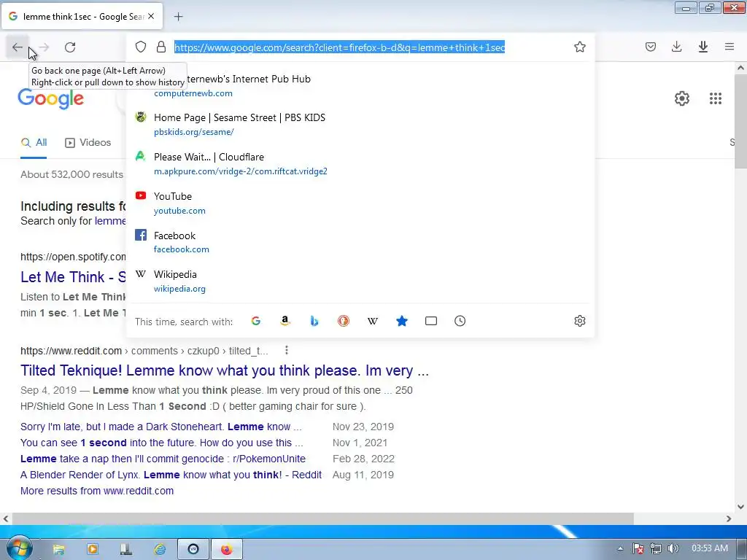This screenshot has height=560, width=747.
Task: Open Sorry I'm late Dark Stoneheart link
Action: pos(161,427)
